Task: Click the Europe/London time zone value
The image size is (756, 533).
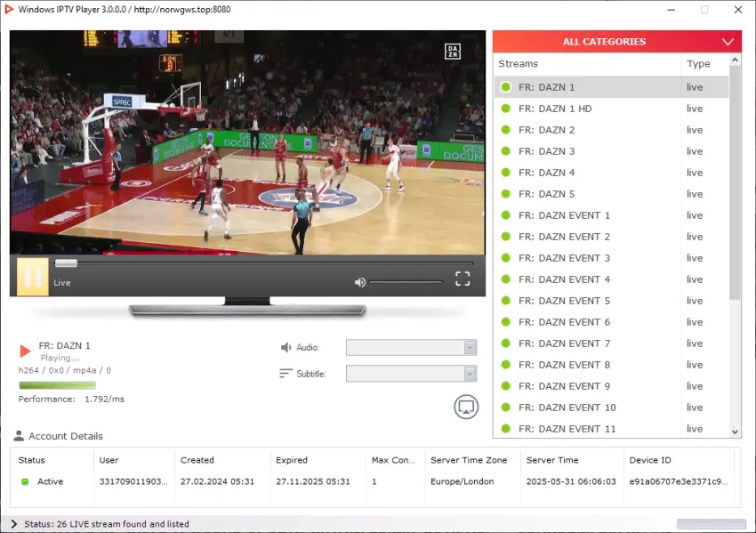Action: click(x=462, y=481)
